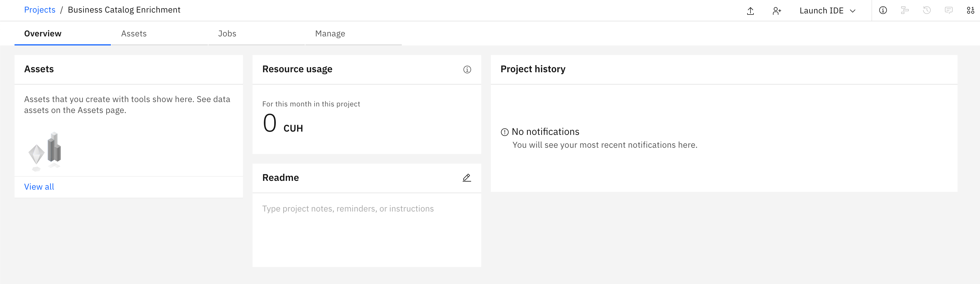Image resolution: width=980 pixels, height=284 pixels.
Task: Go to the Manage tab
Action: coord(330,33)
